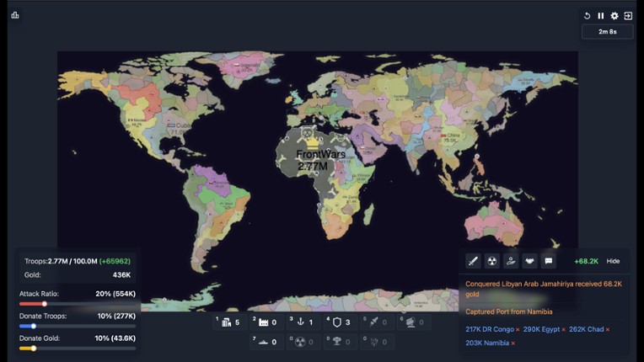Cancel the attack on DR Congo
This screenshot has width=644, height=362.
pos(518,329)
